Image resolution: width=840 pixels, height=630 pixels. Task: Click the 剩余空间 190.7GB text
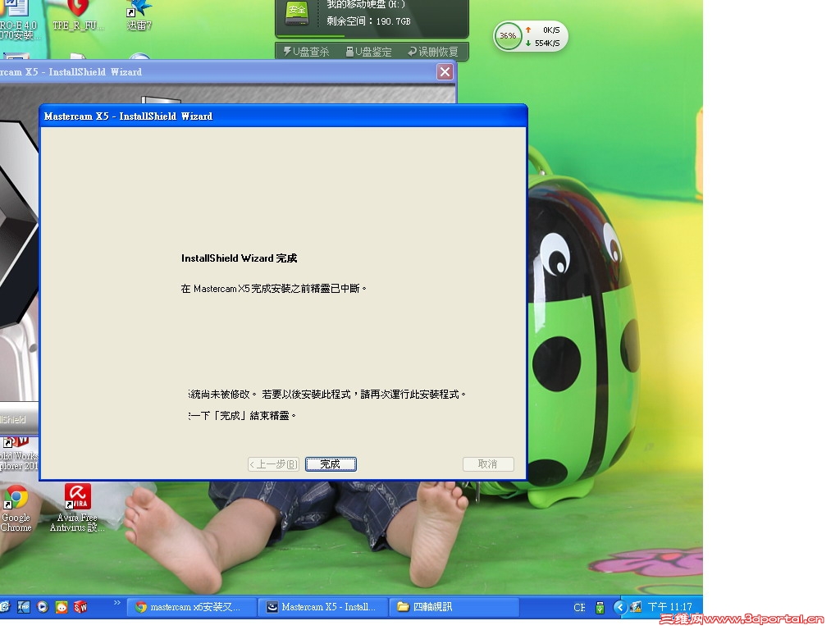(x=368, y=21)
